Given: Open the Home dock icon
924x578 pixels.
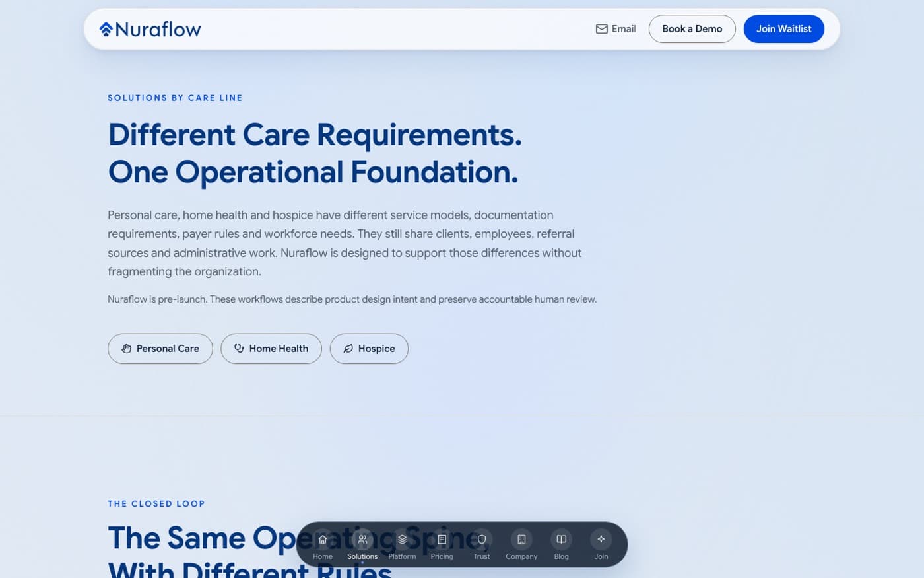Looking at the screenshot, I should 323,540.
